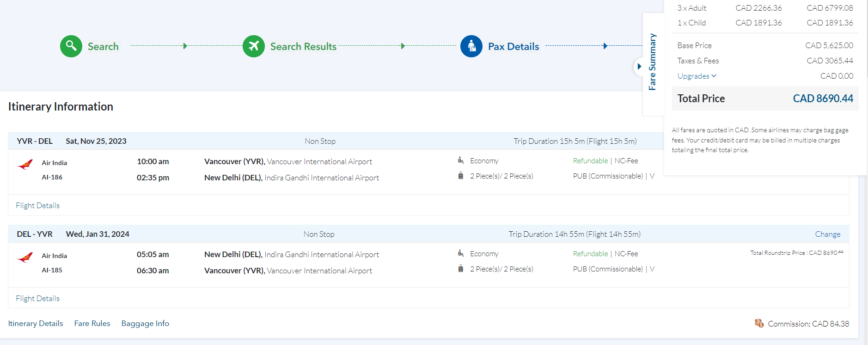Click the green Search magnifier step icon

[x=71, y=46]
